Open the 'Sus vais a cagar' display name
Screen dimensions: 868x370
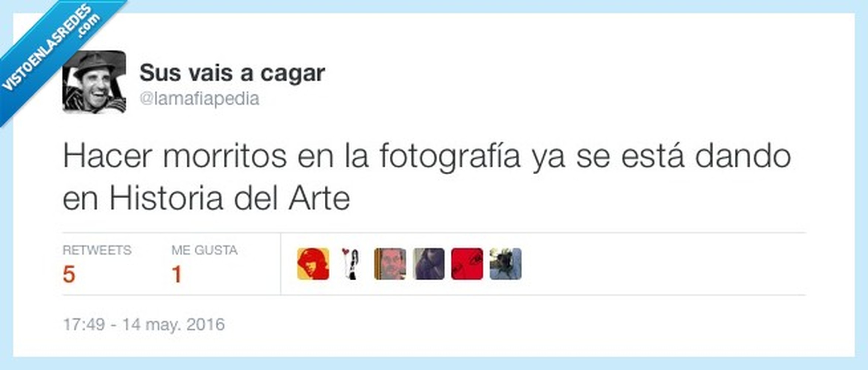(232, 73)
